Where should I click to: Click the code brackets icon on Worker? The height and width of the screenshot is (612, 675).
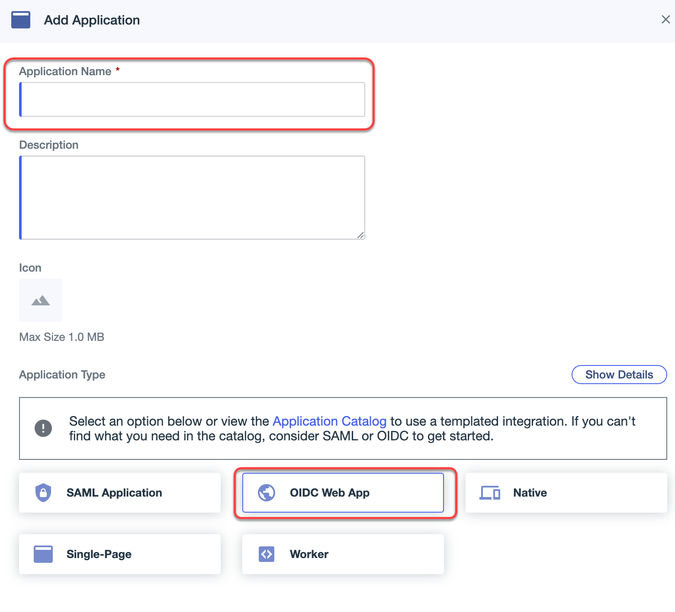tap(267, 554)
